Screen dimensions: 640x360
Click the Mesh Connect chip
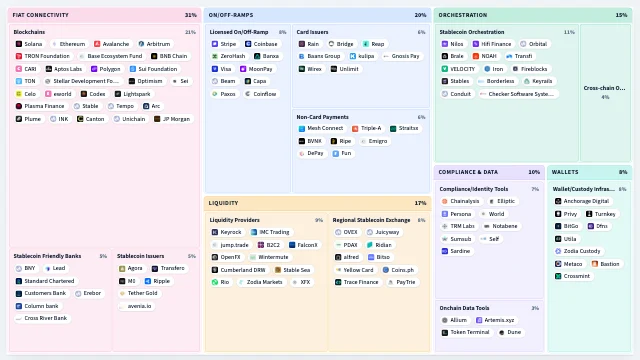pos(321,128)
